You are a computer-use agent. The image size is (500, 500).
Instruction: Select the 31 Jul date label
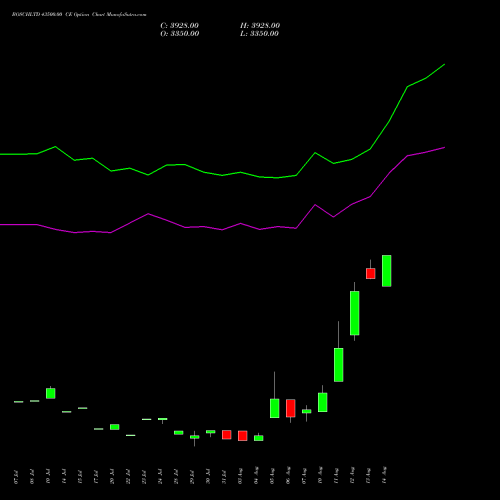tap(224, 477)
